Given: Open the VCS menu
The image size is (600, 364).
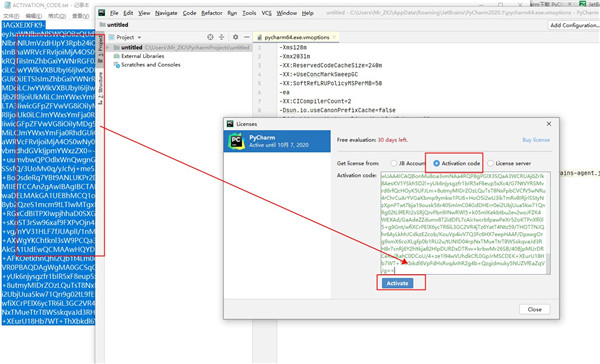Looking at the screenshot, I should pyautogui.click(x=266, y=13).
